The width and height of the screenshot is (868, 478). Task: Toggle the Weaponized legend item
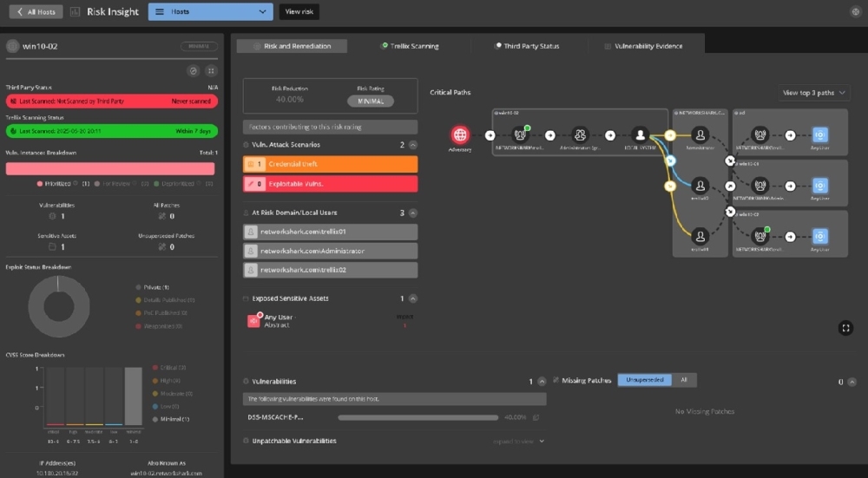[x=159, y=326]
